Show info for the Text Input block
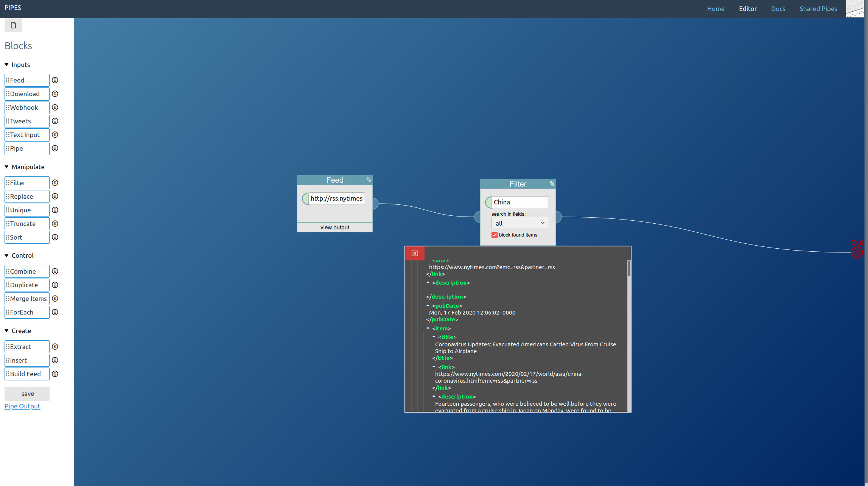 coord(55,135)
